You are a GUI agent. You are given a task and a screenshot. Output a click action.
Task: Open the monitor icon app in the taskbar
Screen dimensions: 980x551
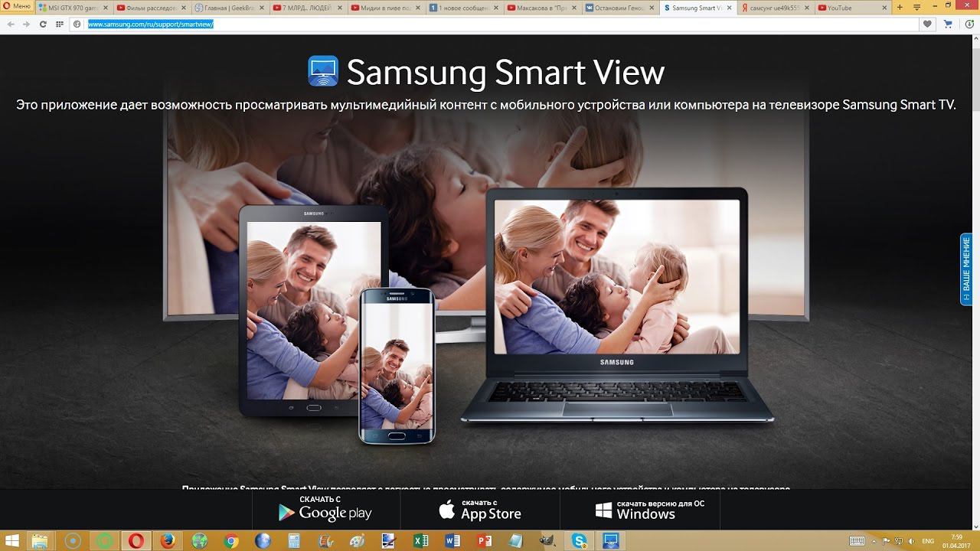(x=610, y=540)
